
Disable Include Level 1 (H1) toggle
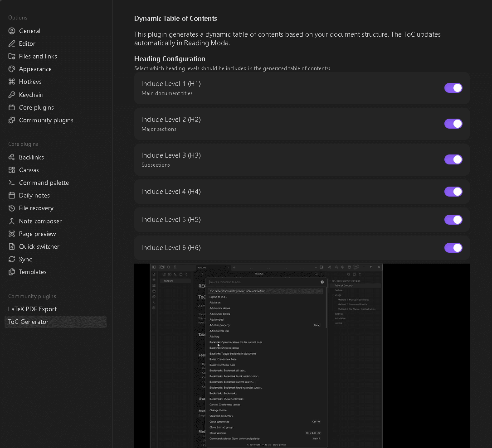[x=453, y=88]
